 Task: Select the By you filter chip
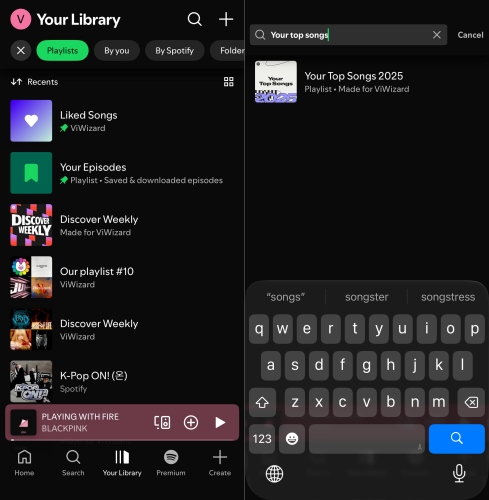[x=117, y=51]
